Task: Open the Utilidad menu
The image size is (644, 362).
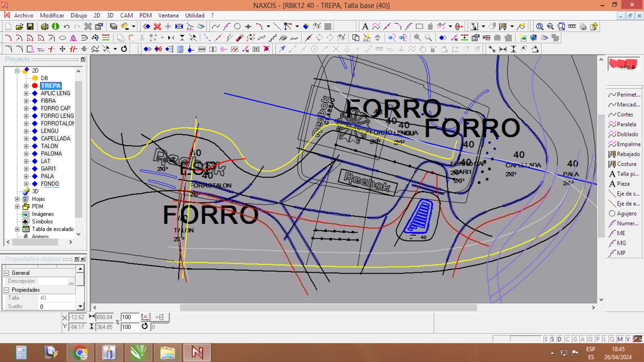Action: [x=195, y=15]
